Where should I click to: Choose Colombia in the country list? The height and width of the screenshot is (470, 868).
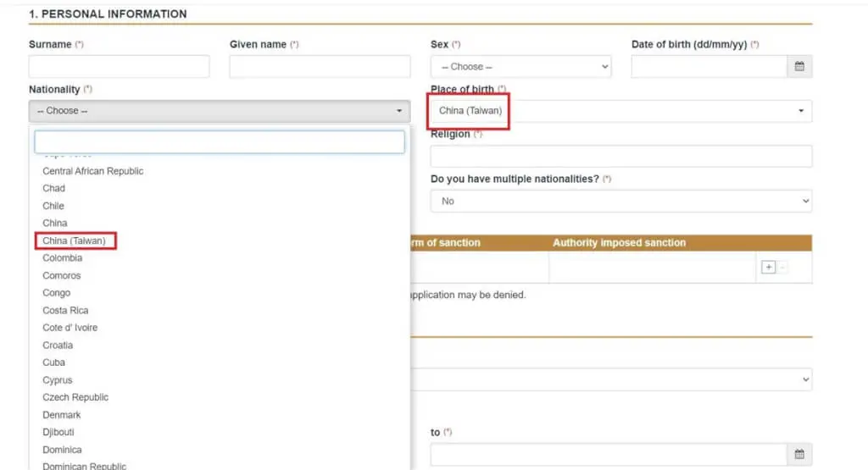63,258
